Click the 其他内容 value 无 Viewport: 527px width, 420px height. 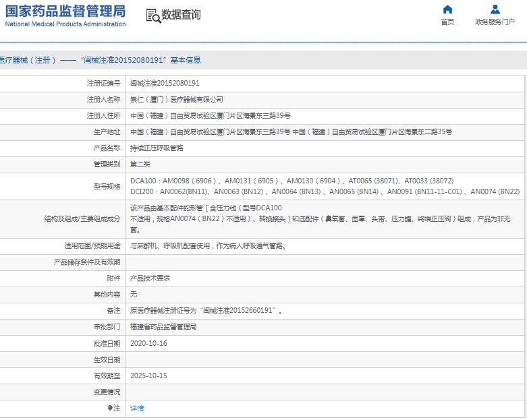(134, 295)
